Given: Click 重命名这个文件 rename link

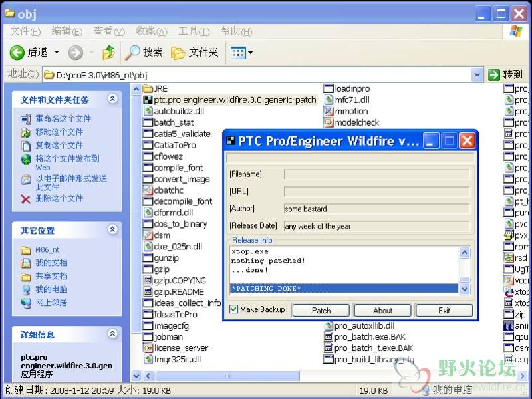Looking at the screenshot, I should 63,119.
